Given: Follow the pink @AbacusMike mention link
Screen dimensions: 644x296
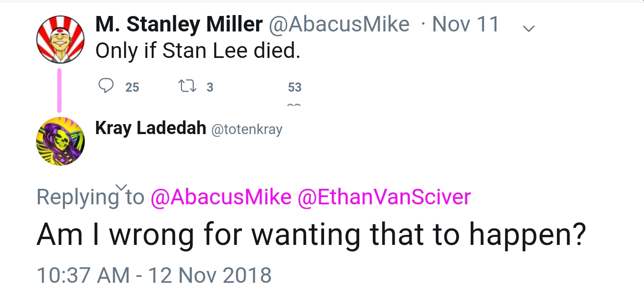Looking at the screenshot, I should point(221,197).
